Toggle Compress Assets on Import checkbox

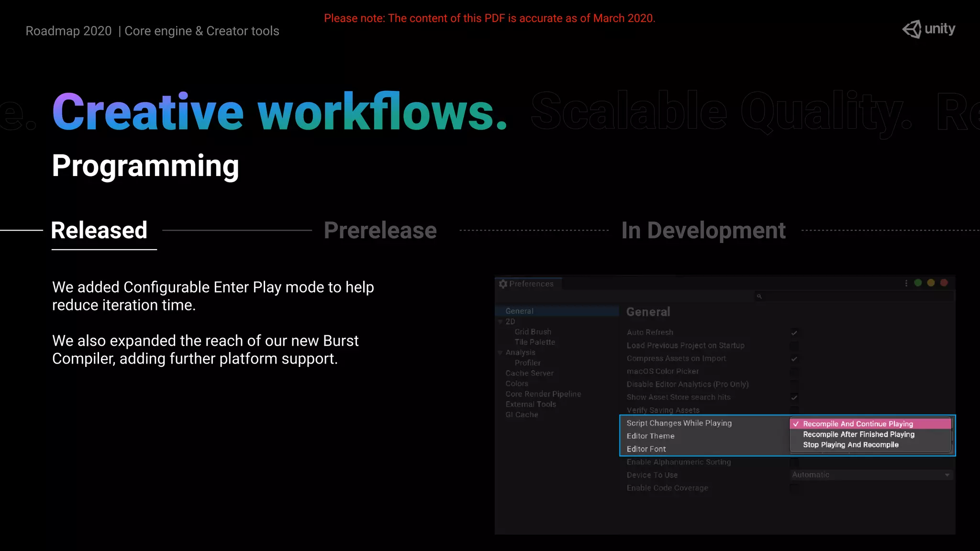click(x=794, y=358)
